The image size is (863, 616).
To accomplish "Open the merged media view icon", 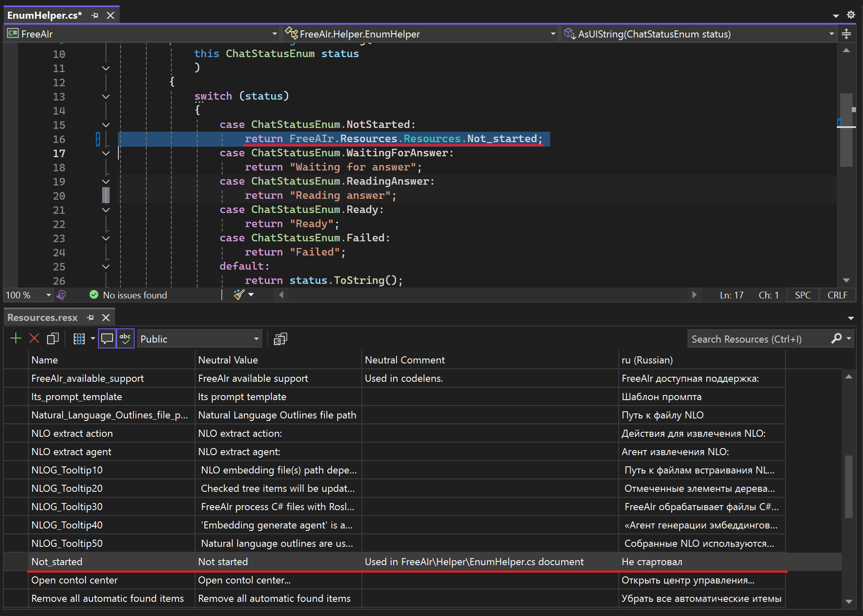I will pos(280,339).
